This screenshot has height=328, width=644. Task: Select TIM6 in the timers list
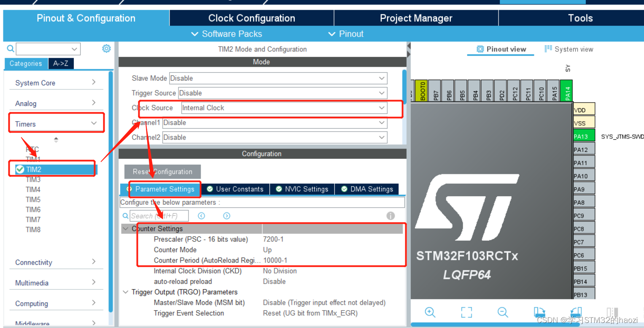33,209
